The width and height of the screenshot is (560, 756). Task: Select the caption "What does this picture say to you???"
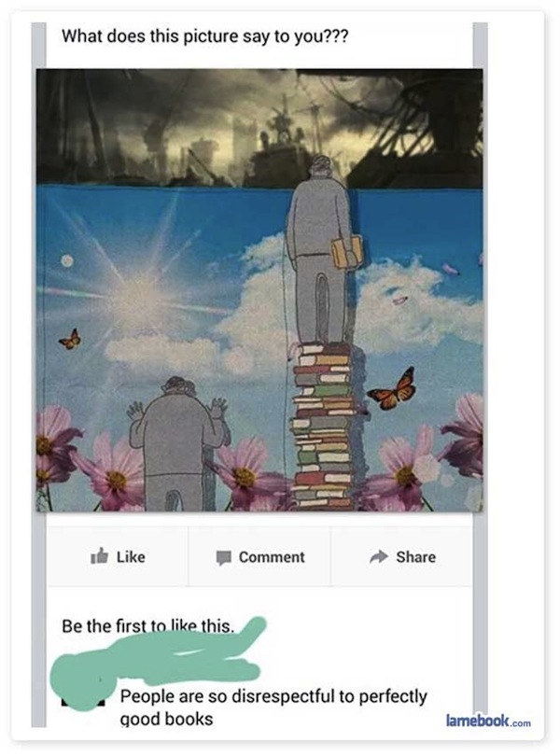[205, 36]
